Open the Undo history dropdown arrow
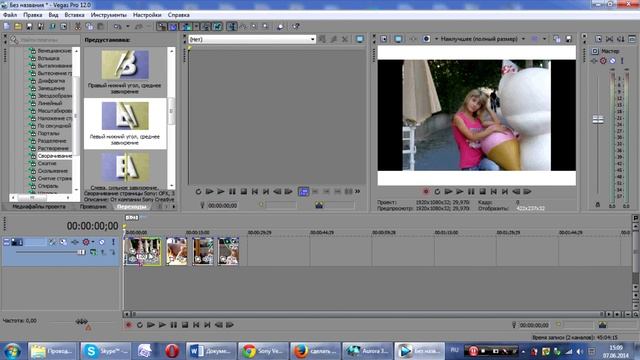The height and width of the screenshot is (360, 640). 128,27
